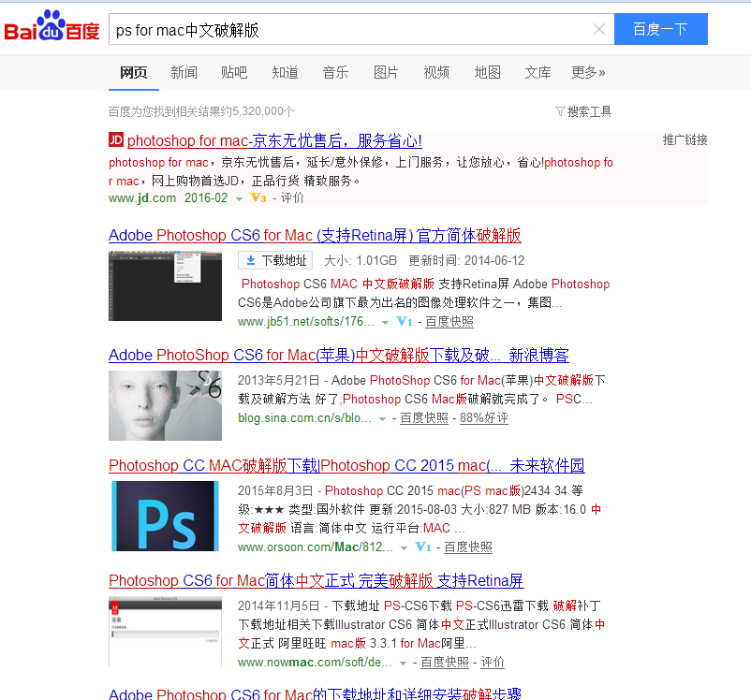Viewport: 751px width, 700px height.
Task: Switch to the 图片 tab
Action: (x=386, y=72)
